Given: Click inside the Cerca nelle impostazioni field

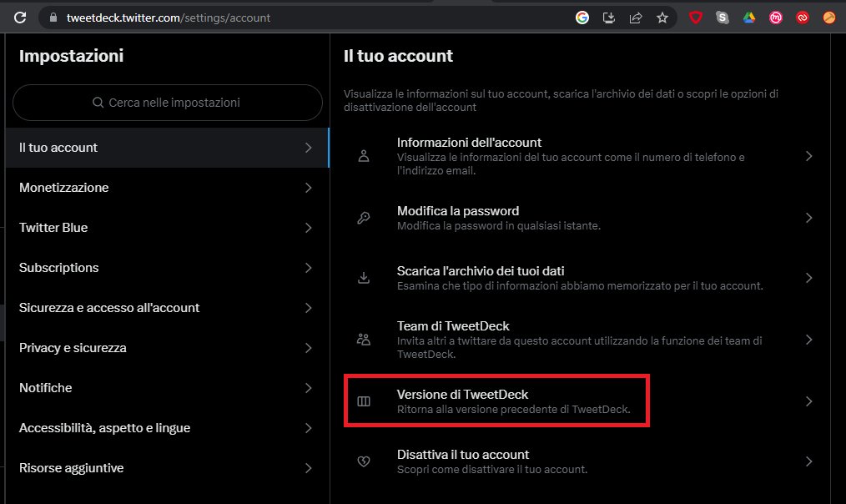Looking at the screenshot, I should [167, 103].
